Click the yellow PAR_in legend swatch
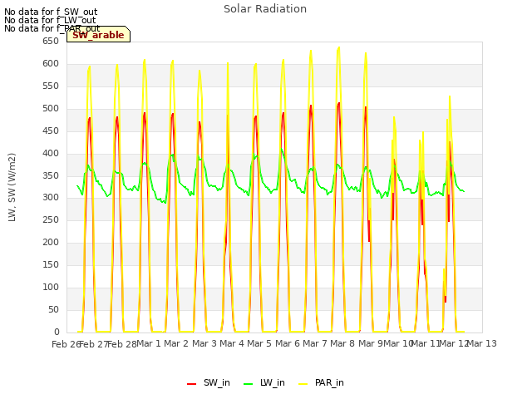Screen dimensions: 532x399 [303, 384]
